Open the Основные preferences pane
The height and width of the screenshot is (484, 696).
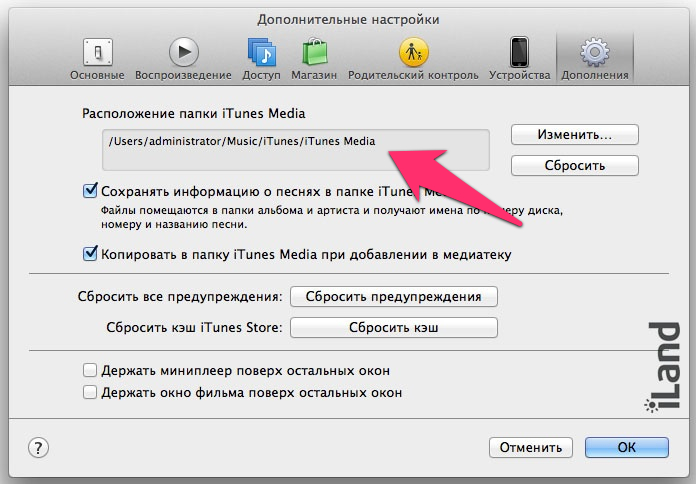[x=97, y=60]
